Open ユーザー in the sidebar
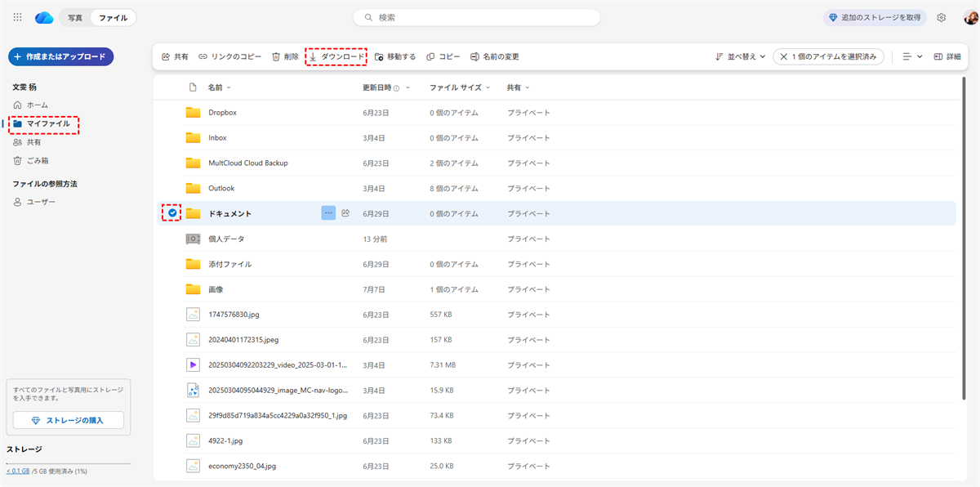 [34, 202]
